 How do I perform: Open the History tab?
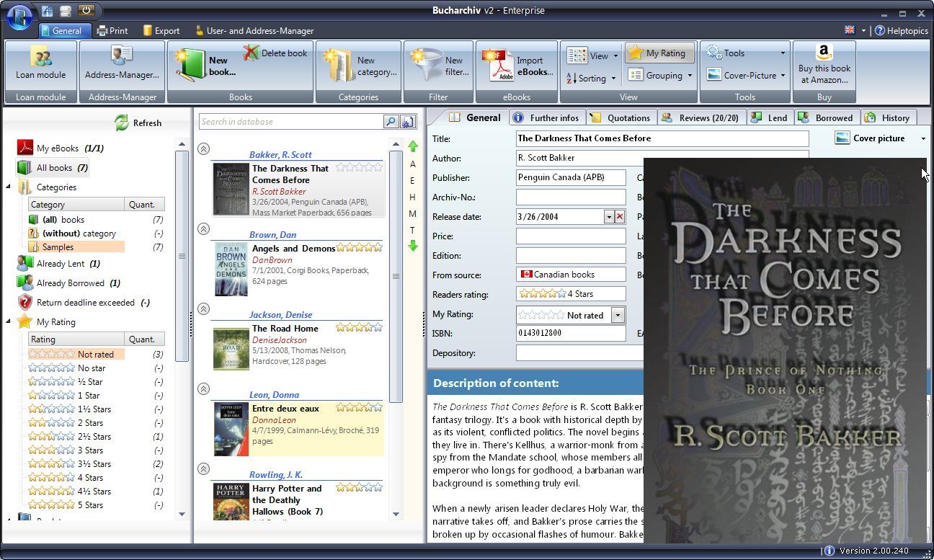[x=887, y=117]
